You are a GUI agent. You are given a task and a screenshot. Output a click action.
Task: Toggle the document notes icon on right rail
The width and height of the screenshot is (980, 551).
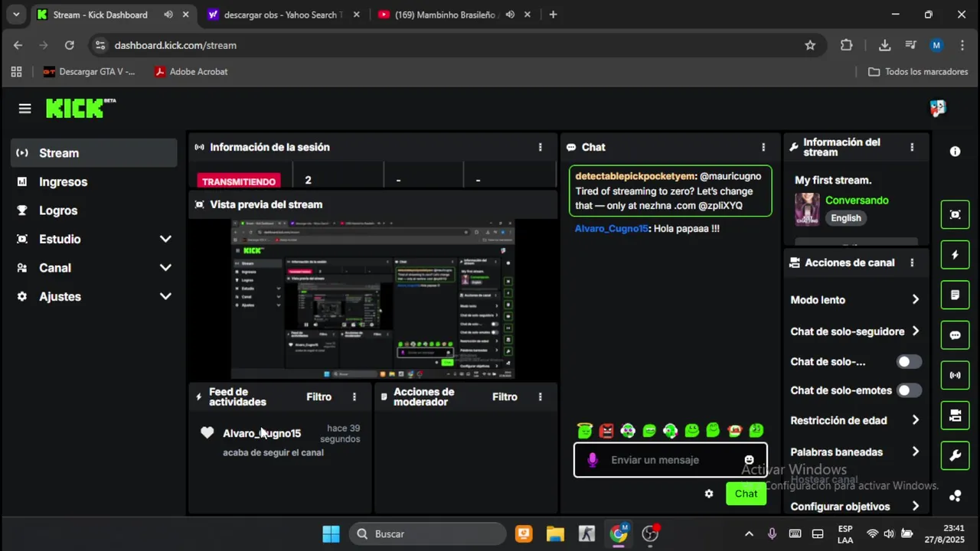coord(955,295)
